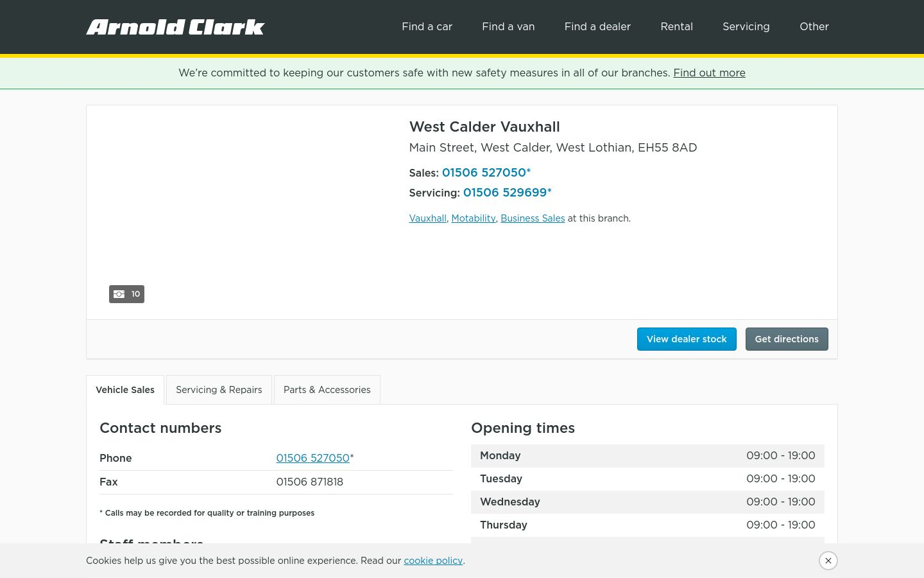Open the photo gallery camera icon showing 10
924x578 pixels.
click(126, 294)
